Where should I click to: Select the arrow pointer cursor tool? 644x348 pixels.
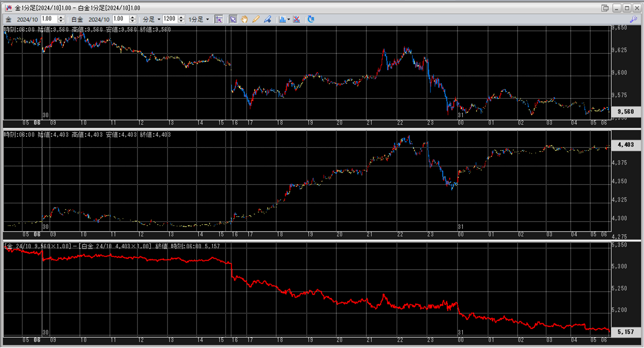coord(233,19)
